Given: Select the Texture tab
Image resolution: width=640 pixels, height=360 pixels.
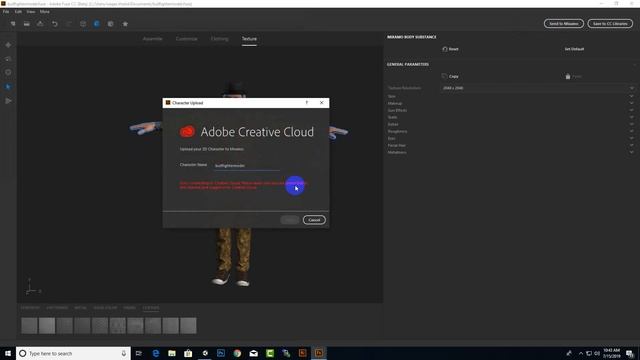Looking at the screenshot, I should [x=249, y=39].
